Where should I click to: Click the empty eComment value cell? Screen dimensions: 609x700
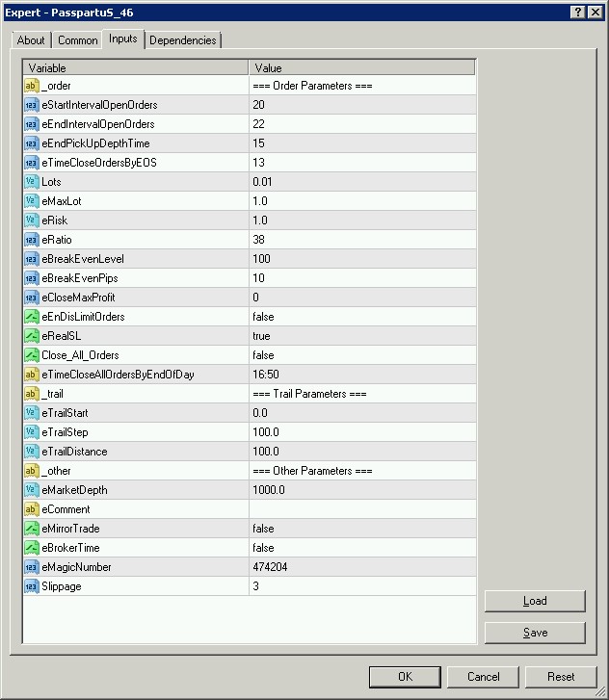click(x=362, y=509)
